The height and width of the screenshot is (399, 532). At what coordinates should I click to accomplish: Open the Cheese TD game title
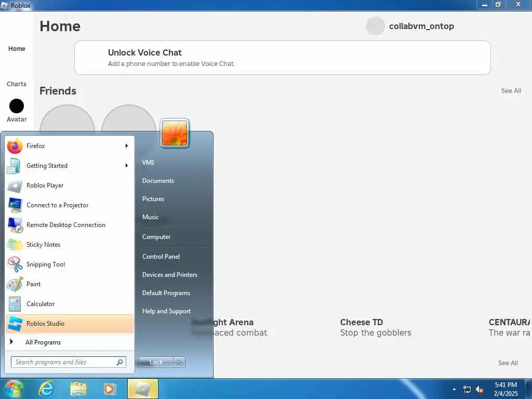click(362, 322)
